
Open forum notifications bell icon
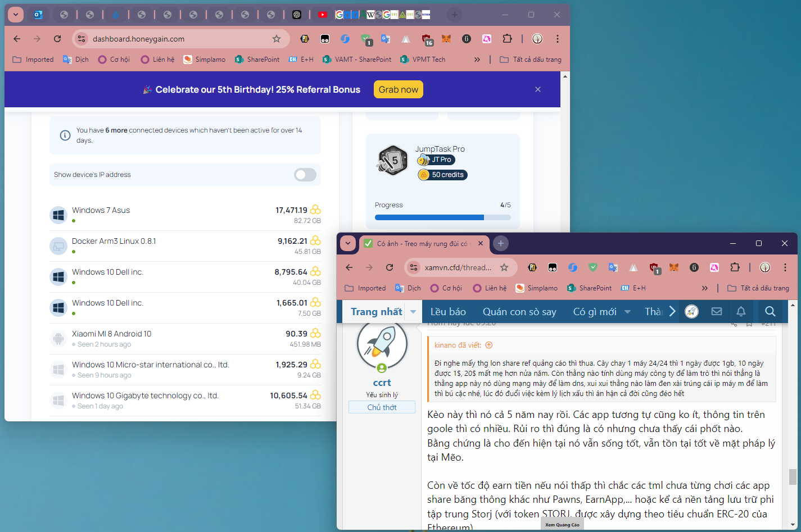click(x=741, y=311)
